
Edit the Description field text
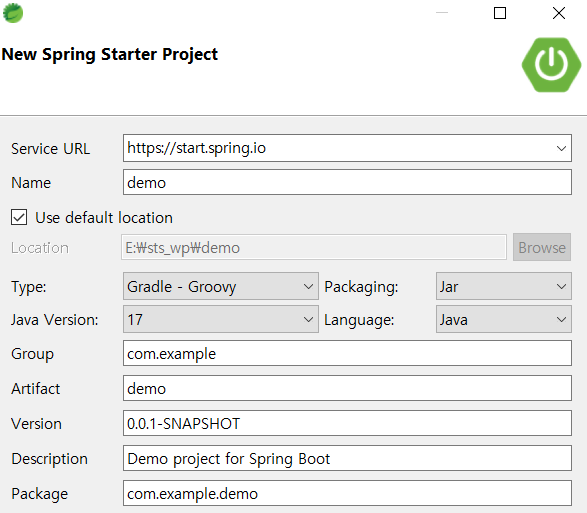[x=347, y=458]
